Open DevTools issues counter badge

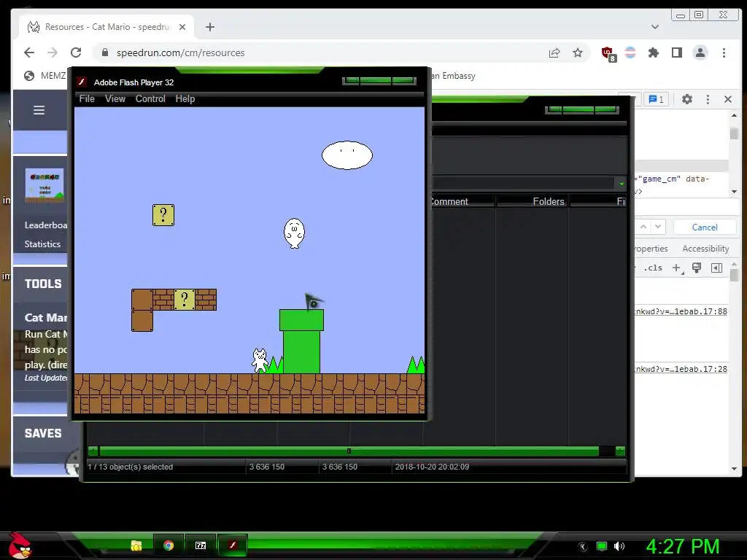point(656,99)
